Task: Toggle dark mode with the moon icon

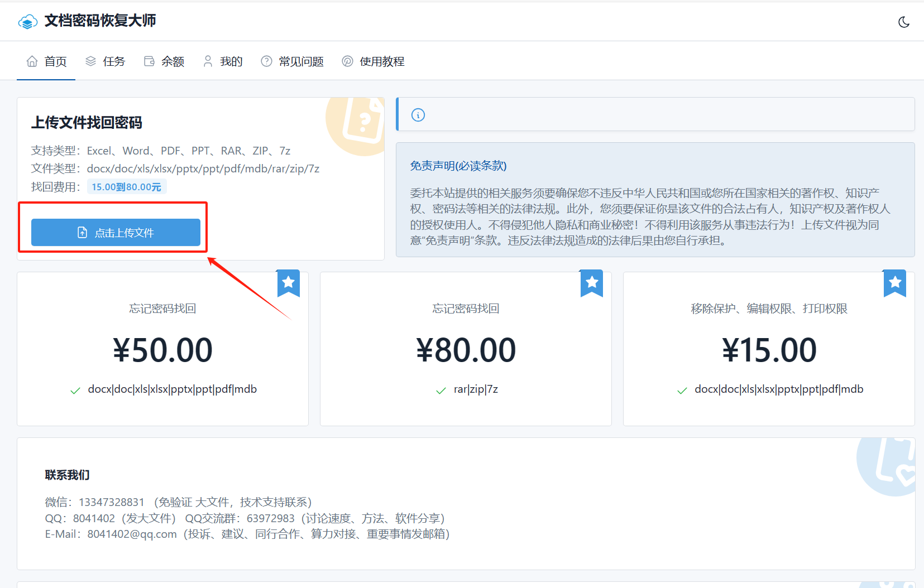Action: coord(904,21)
